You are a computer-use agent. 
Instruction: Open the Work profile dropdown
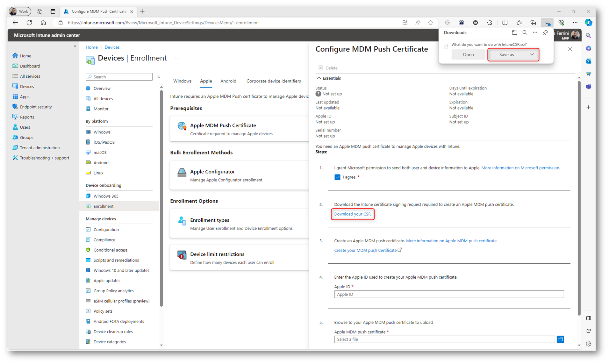20,11
